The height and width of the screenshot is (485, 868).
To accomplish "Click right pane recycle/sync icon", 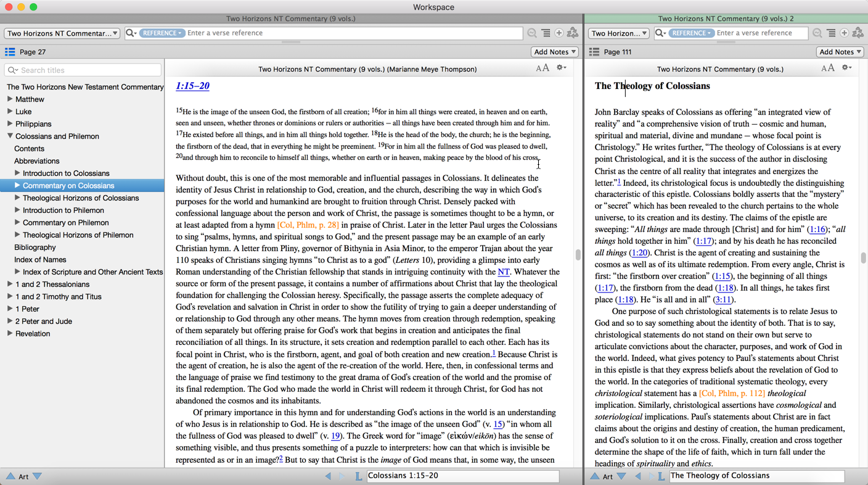I will pos(858,33).
